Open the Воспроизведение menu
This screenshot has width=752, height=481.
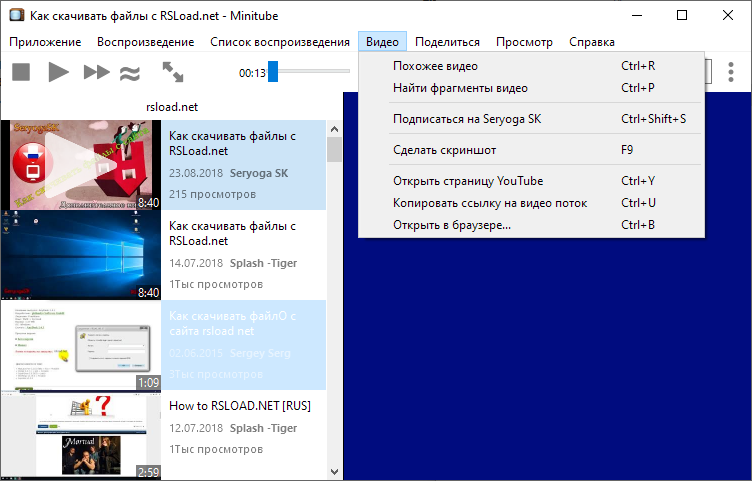point(145,42)
